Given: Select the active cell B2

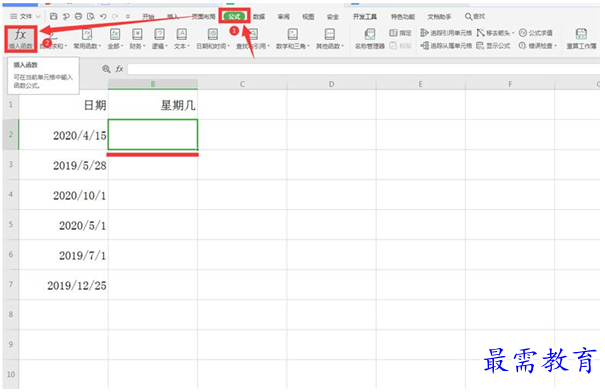Looking at the screenshot, I should (153, 134).
